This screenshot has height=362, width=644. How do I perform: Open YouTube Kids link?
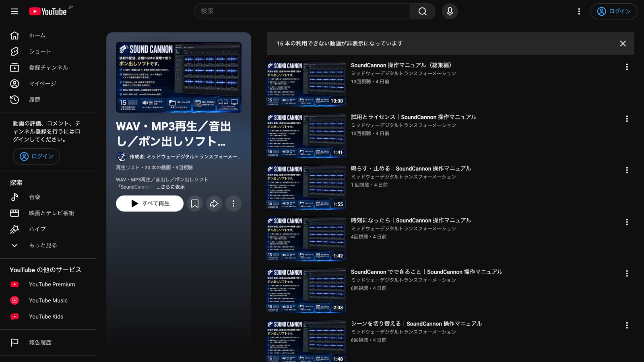(48, 317)
